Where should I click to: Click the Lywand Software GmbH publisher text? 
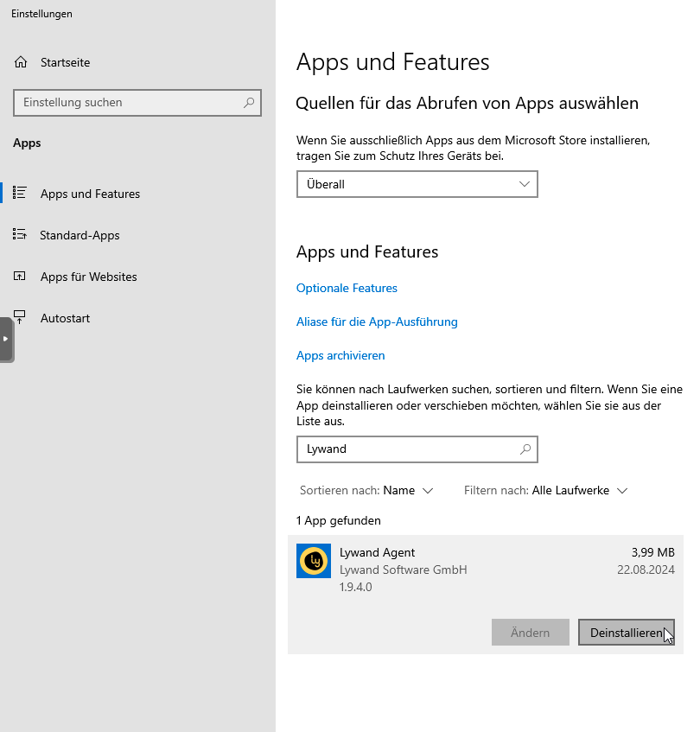click(x=404, y=570)
